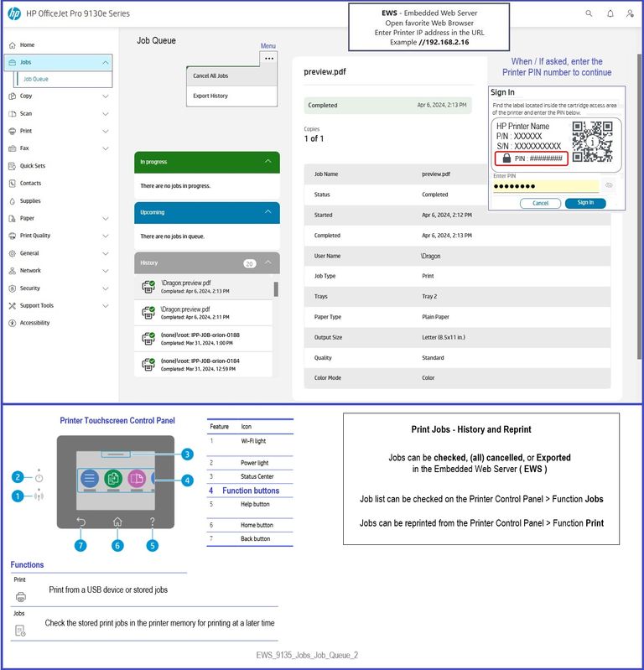Screen dimensions: 644x670
Task: Expand the Paper sidebar section
Action: (105, 218)
